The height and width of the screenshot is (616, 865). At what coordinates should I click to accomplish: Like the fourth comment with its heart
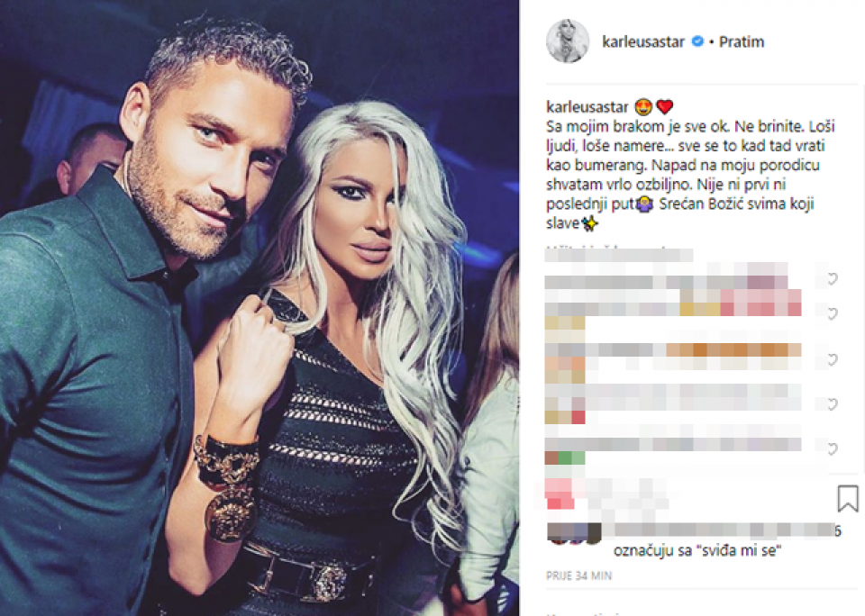click(832, 404)
